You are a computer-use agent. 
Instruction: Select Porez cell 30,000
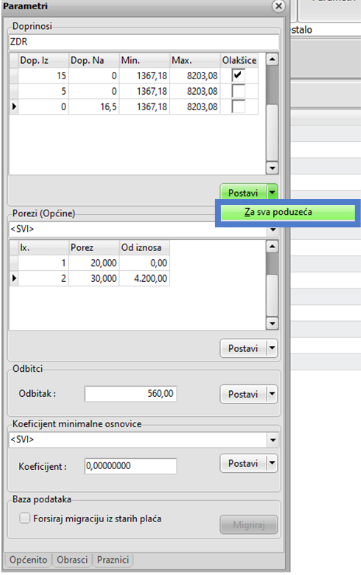tap(94, 278)
